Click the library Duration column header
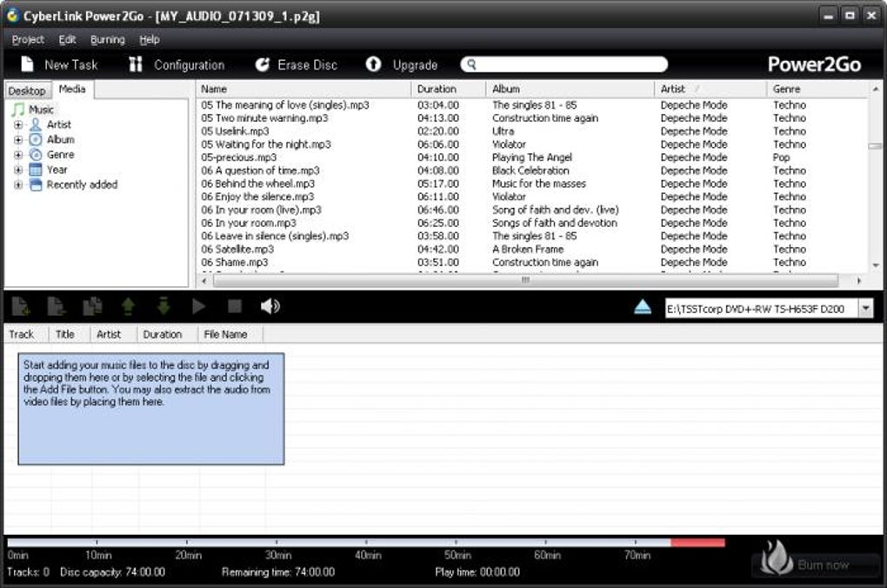Viewport: 887px width, 588px height. click(449, 89)
